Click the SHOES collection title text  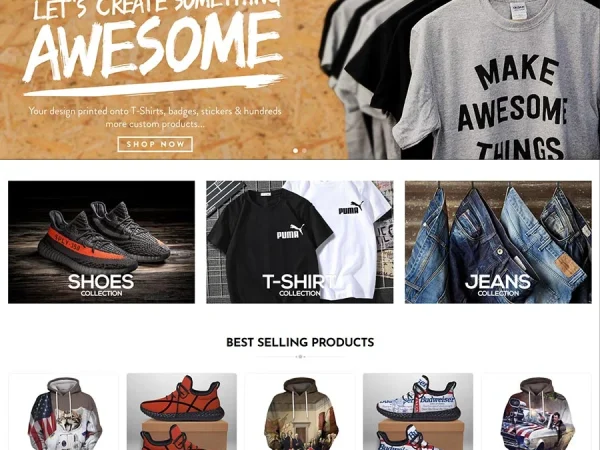[x=101, y=282]
